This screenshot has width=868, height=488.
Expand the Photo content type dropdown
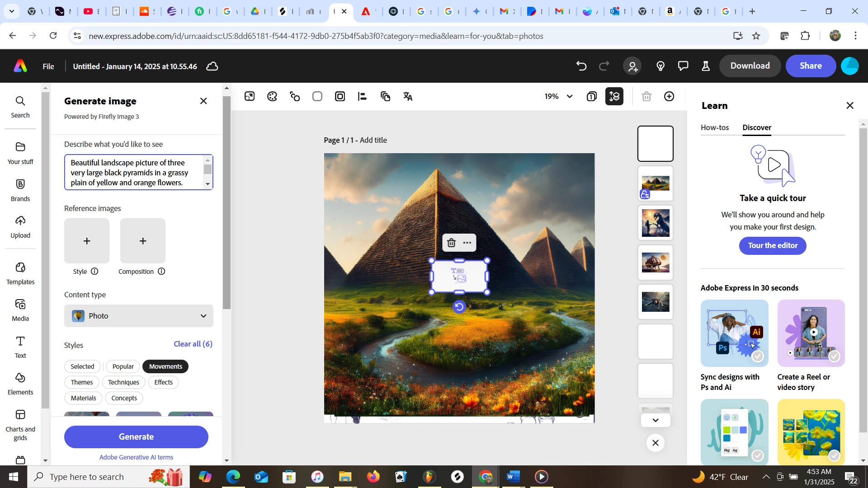138,316
